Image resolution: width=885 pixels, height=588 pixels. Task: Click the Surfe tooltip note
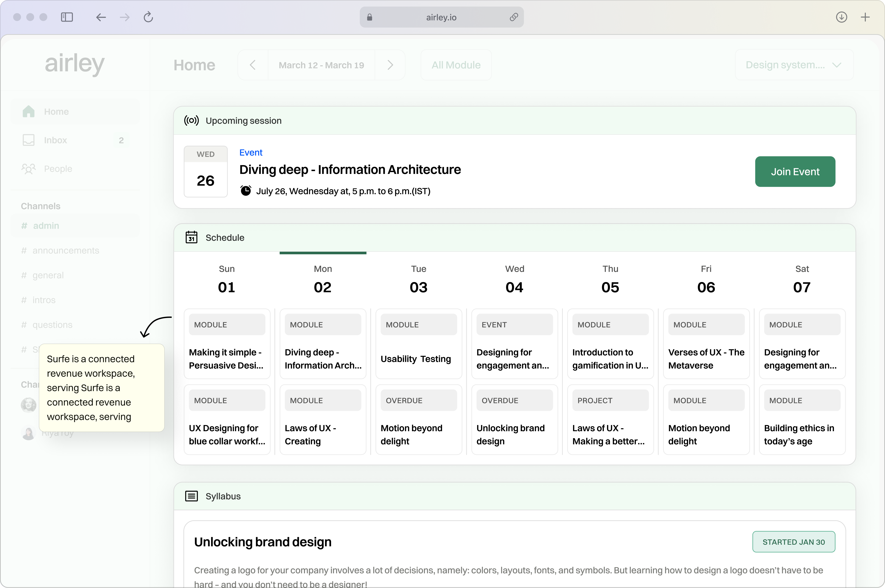pyautogui.click(x=102, y=388)
